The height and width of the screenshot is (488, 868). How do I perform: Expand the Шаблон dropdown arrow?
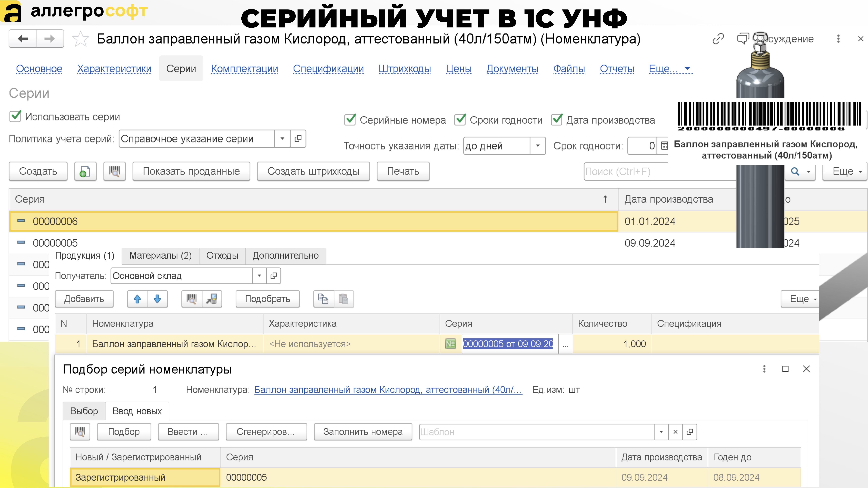click(x=661, y=432)
